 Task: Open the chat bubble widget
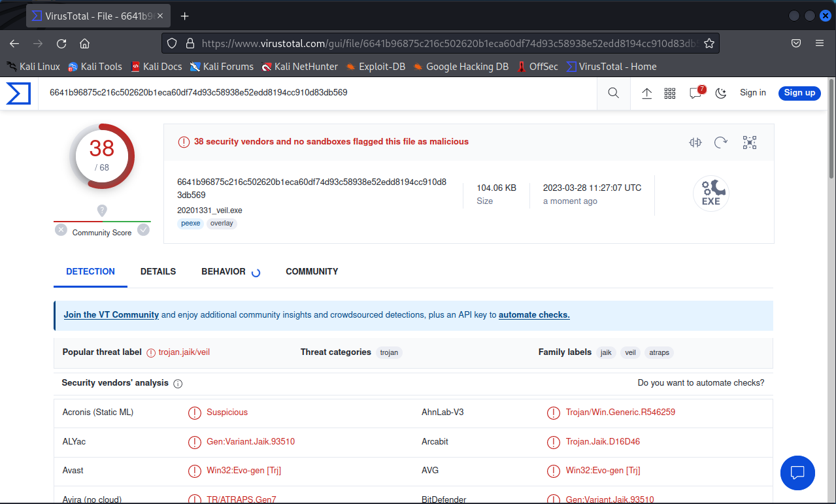[797, 473]
